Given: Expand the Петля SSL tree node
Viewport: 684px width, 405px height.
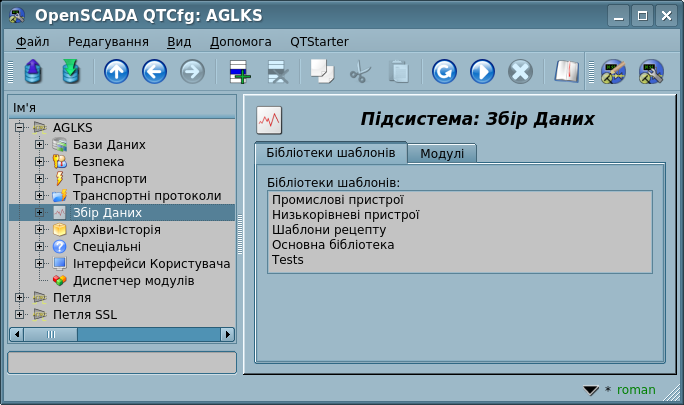Looking at the screenshot, I should click(x=20, y=315).
